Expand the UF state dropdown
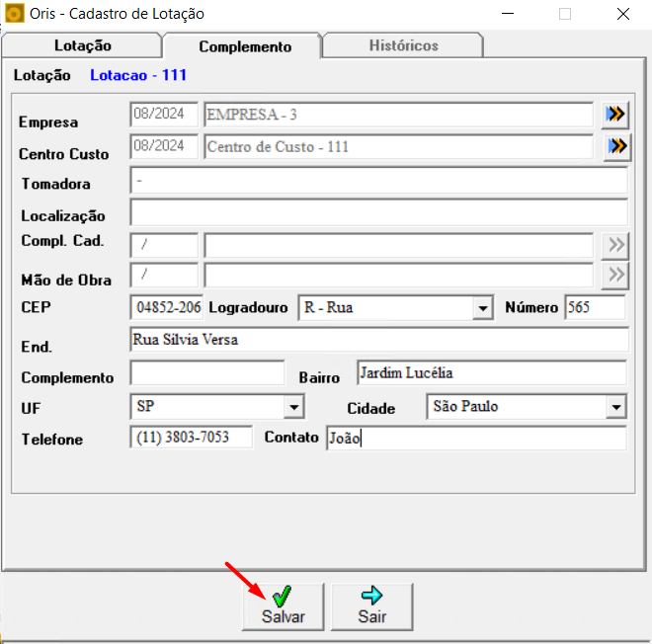 coord(293,407)
